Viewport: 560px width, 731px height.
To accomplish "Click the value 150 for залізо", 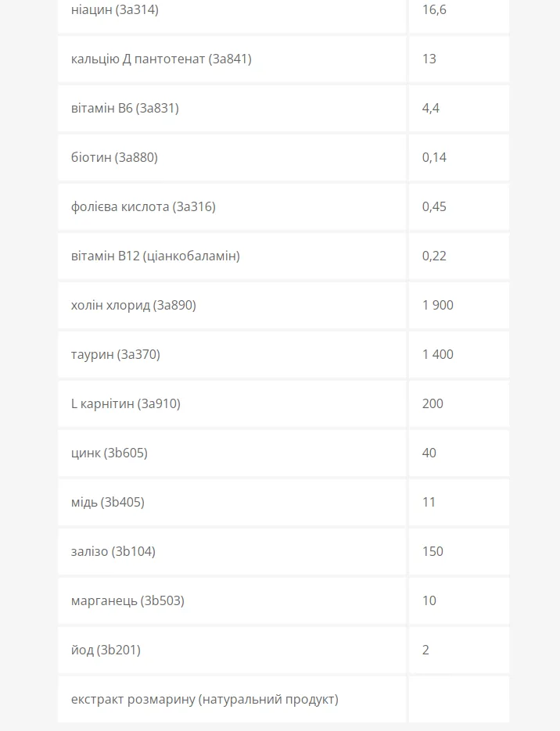I will click(433, 551).
